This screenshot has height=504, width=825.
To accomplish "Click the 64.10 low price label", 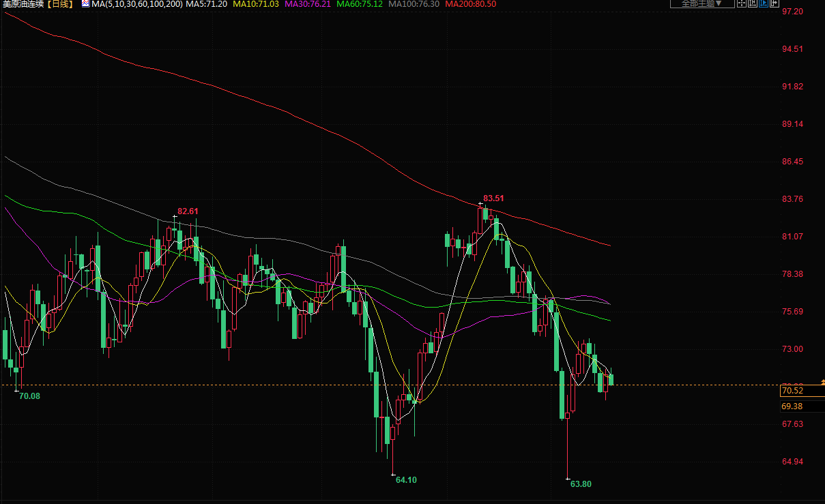I will (x=406, y=480).
